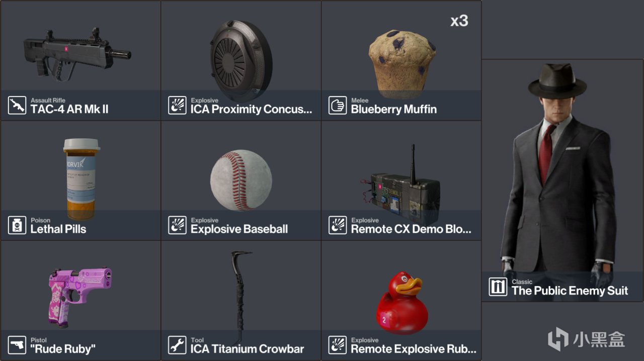This screenshot has width=644, height=361.
Task: Click the ICA Titanium Crowbar label
Action: [x=247, y=349]
